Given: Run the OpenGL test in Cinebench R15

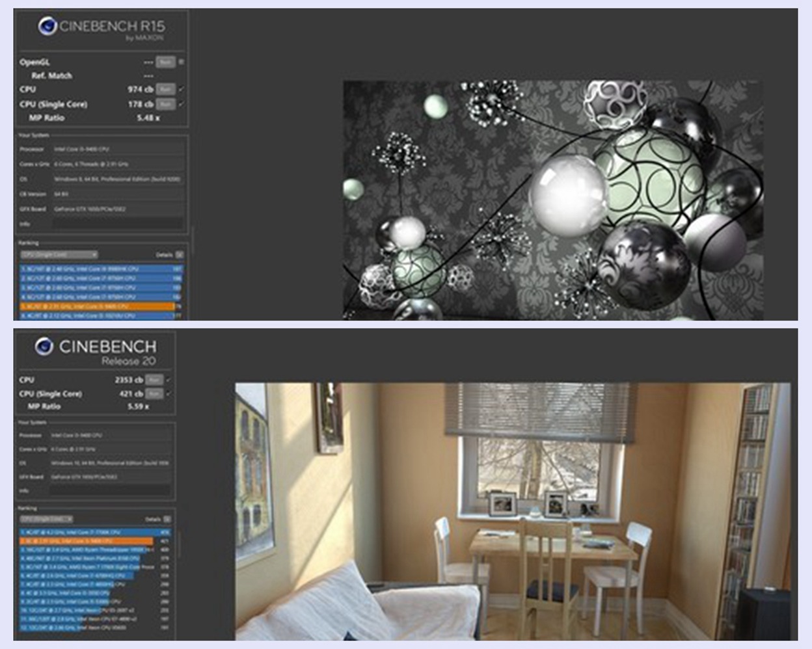Looking at the screenshot, I should (165, 62).
